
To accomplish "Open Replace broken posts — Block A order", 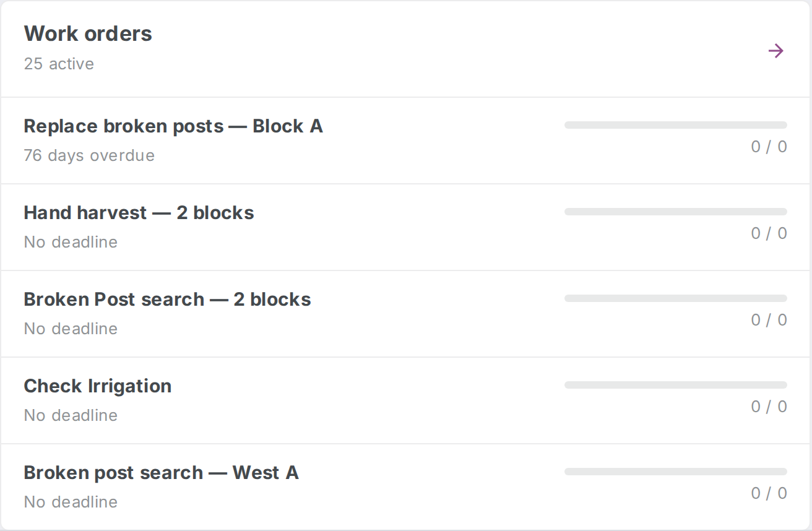I will click(406, 140).
